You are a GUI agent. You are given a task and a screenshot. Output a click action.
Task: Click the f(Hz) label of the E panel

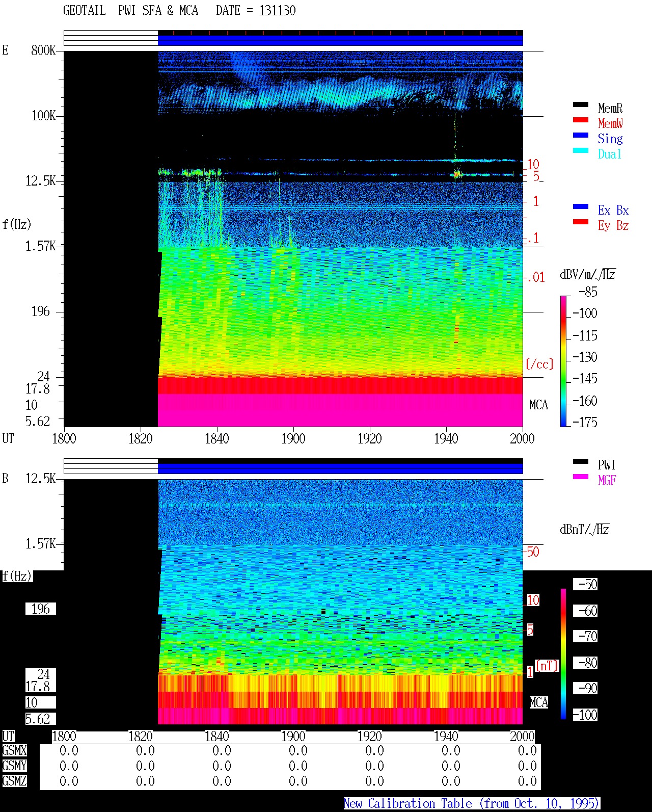point(16,224)
